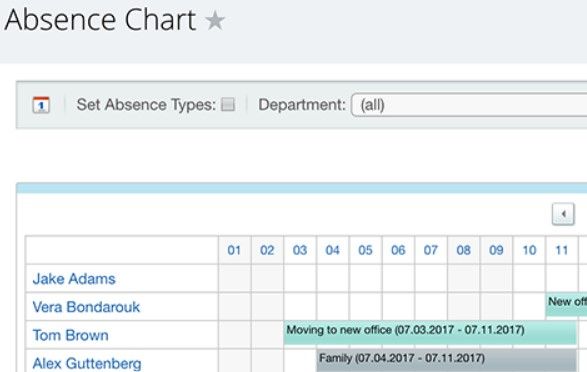Open the Department dropdown showing (all)
The image size is (587, 372).
point(469,105)
